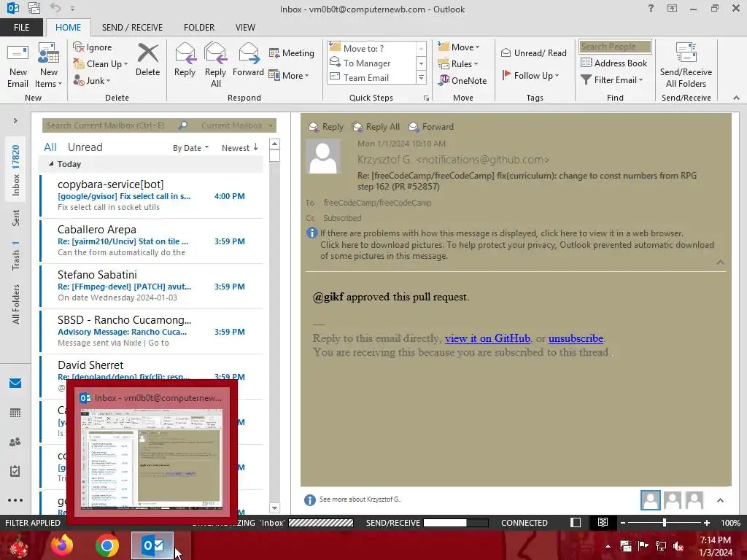This screenshot has height=560, width=747.
Task: Delete the selected message
Action: tap(147, 60)
